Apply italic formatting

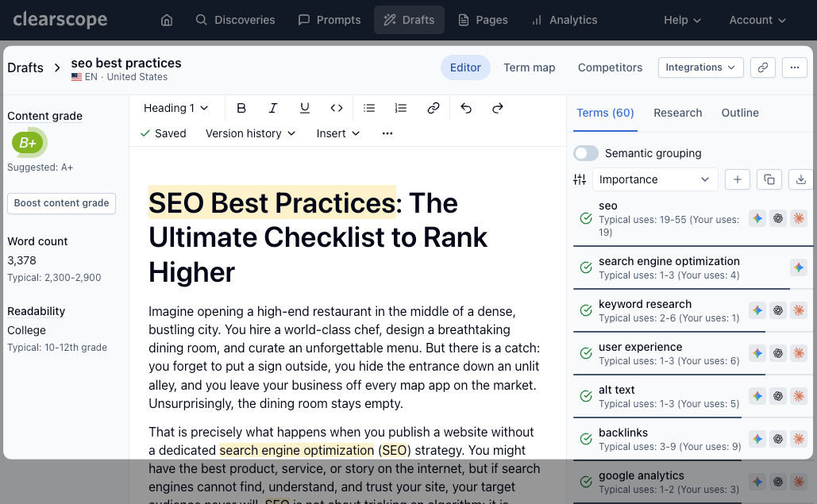point(272,108)
